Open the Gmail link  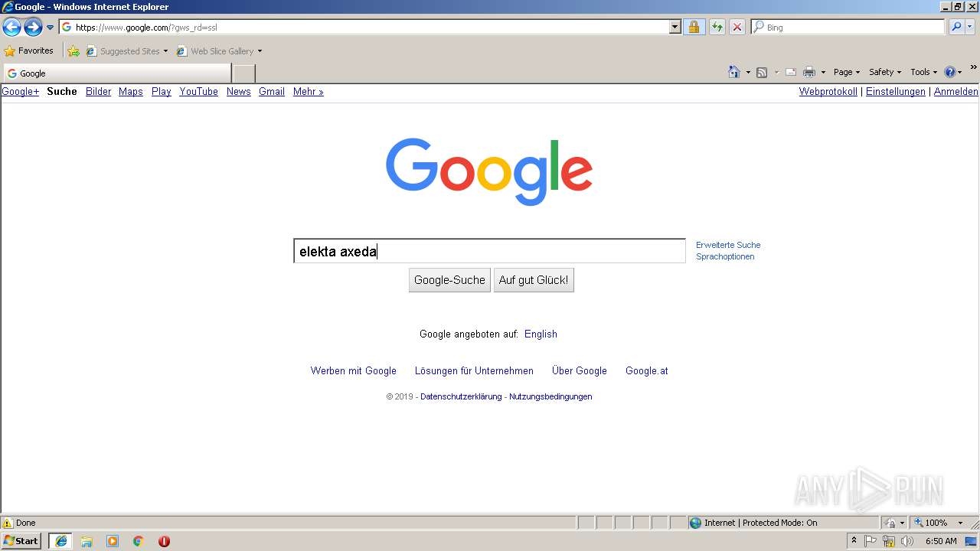[272, 91]
